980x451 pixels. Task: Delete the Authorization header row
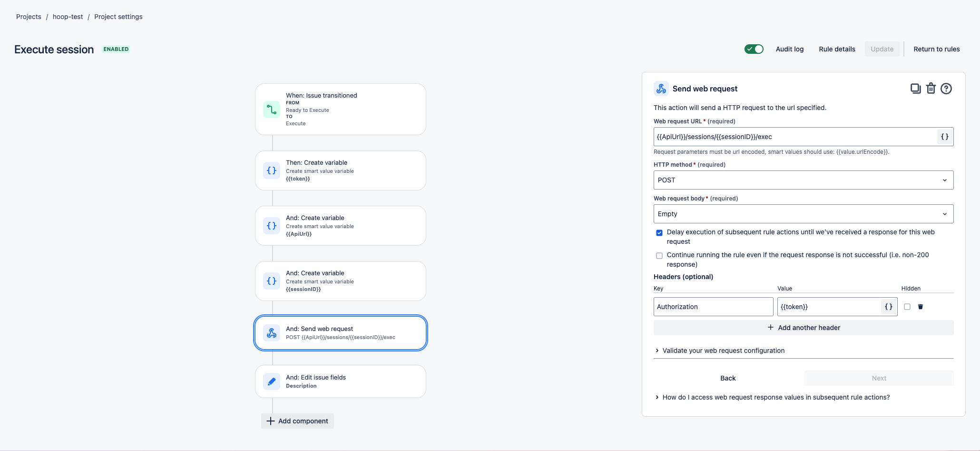921,307
